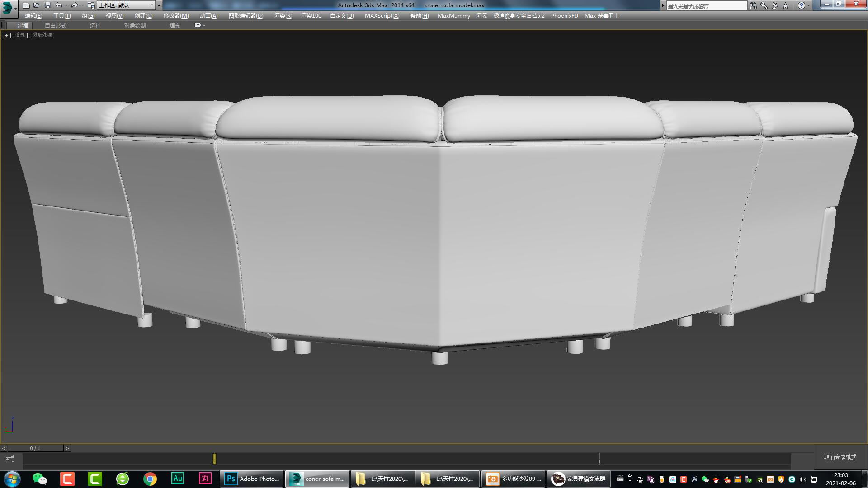
Task: Search InfoCenter using the binoculars icon
Action: pyautogui.click(x=753, y=5)
